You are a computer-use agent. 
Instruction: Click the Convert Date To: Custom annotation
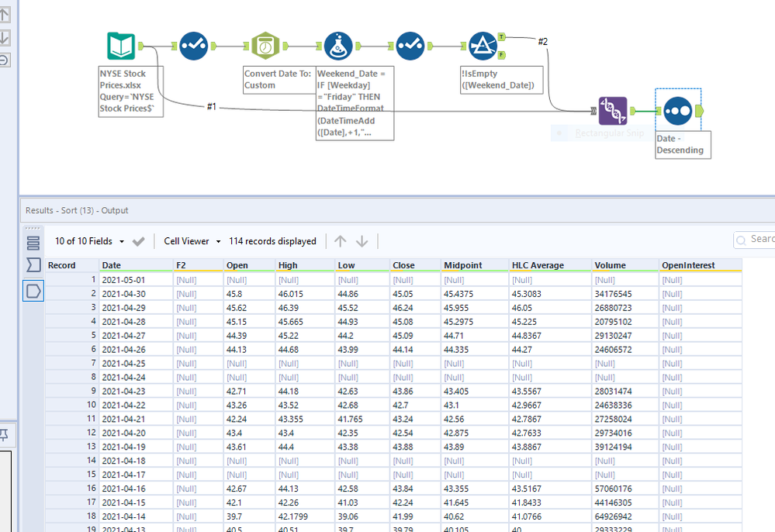pos(279,80)
